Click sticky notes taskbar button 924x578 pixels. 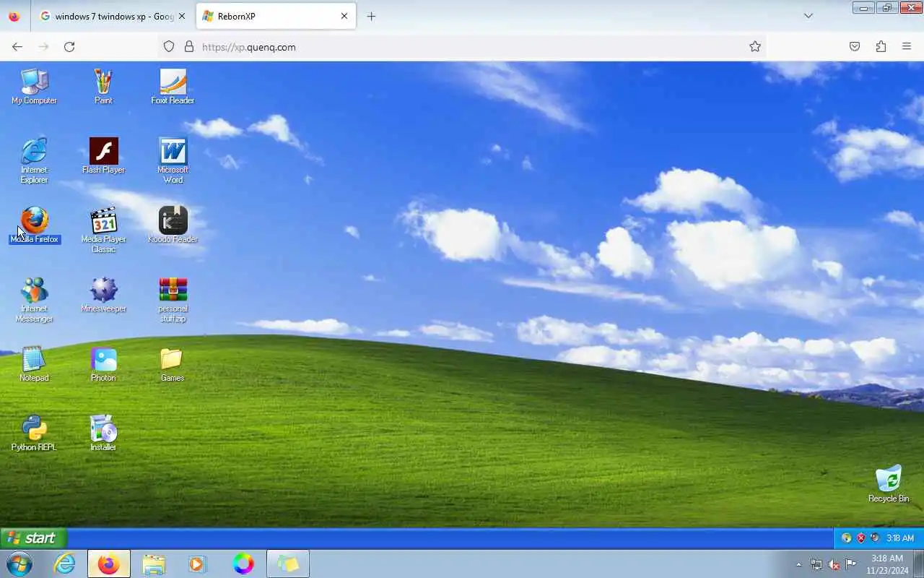coord(288,564)
